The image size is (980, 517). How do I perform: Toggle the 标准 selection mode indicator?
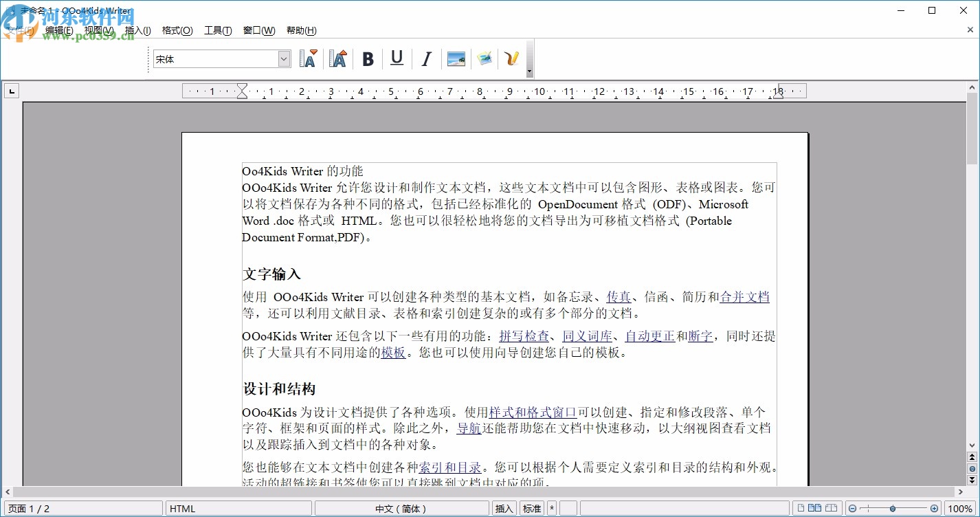[x=531, y=508]
